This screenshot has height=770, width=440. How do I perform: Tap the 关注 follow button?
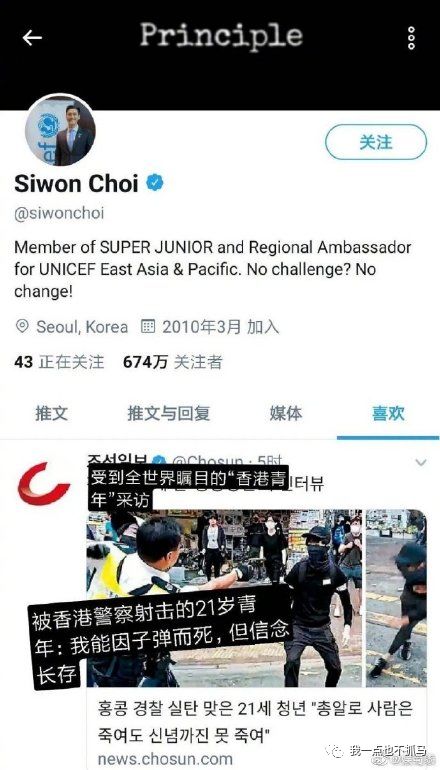pyautogui.click(x=376, y=142)
